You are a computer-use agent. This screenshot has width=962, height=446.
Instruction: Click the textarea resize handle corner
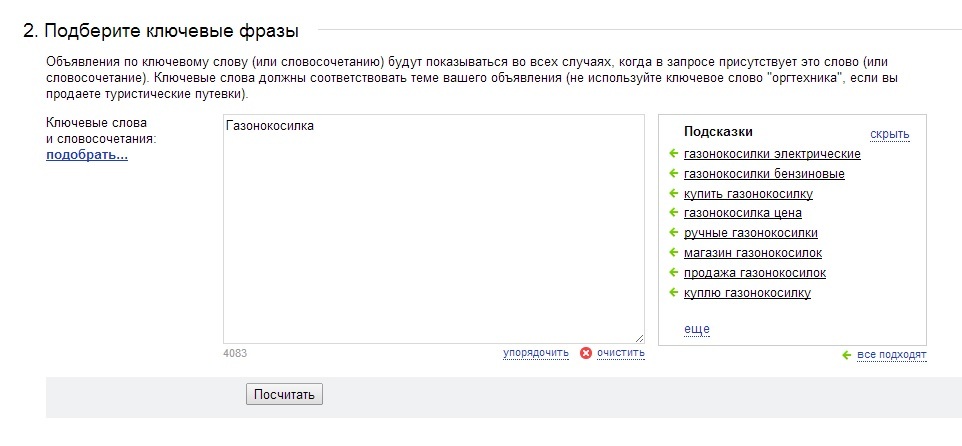pyautogui.click(x=640, y=339)
